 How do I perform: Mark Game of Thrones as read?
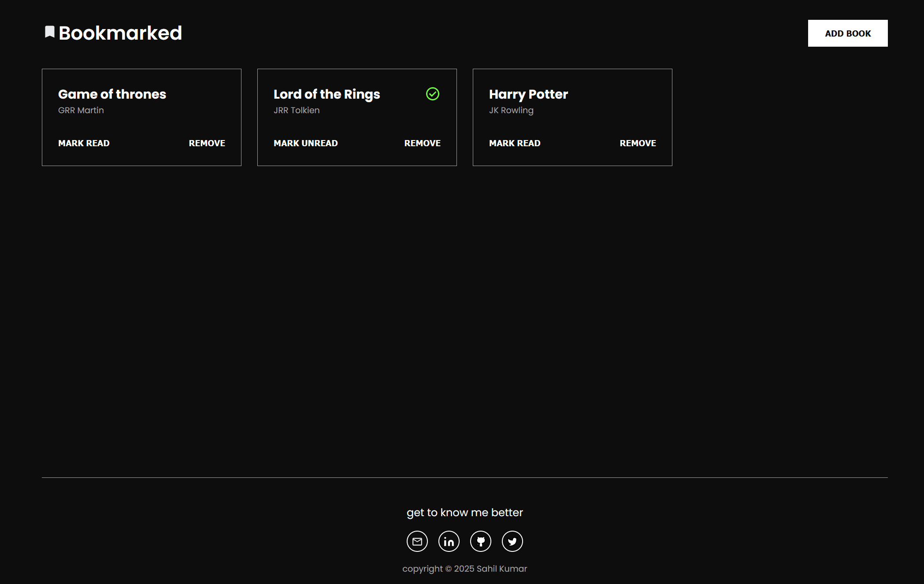84,143
